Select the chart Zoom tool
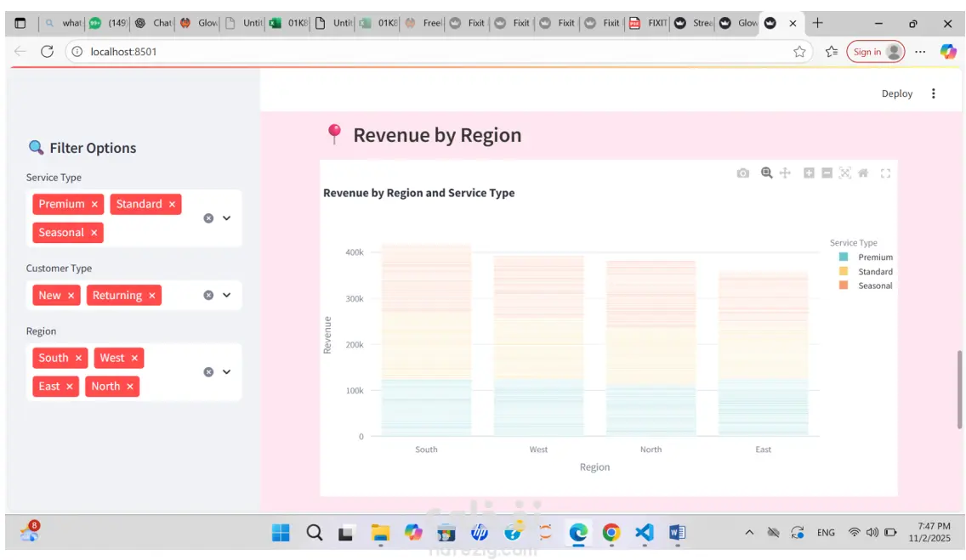Image resolution: width=966 pixels, height=560 pixels. 766,173
